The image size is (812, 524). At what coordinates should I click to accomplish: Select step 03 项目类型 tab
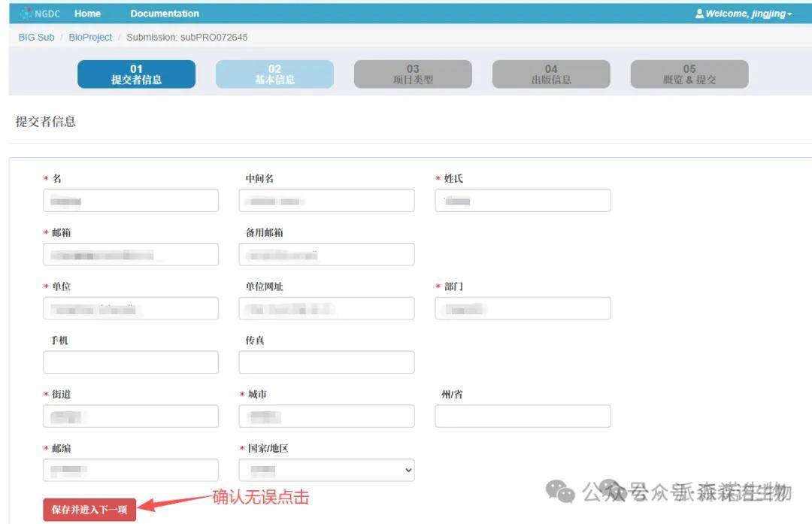tap(413, 74)
